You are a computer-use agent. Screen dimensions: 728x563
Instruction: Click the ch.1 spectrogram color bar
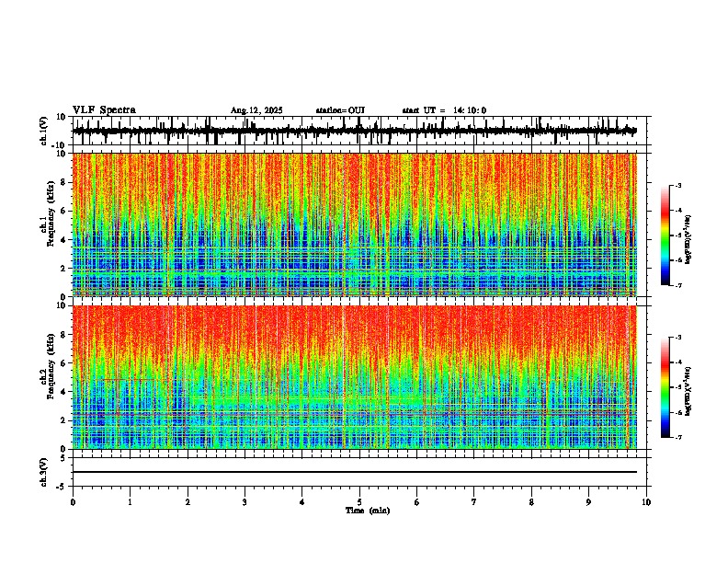click(665, 236)
